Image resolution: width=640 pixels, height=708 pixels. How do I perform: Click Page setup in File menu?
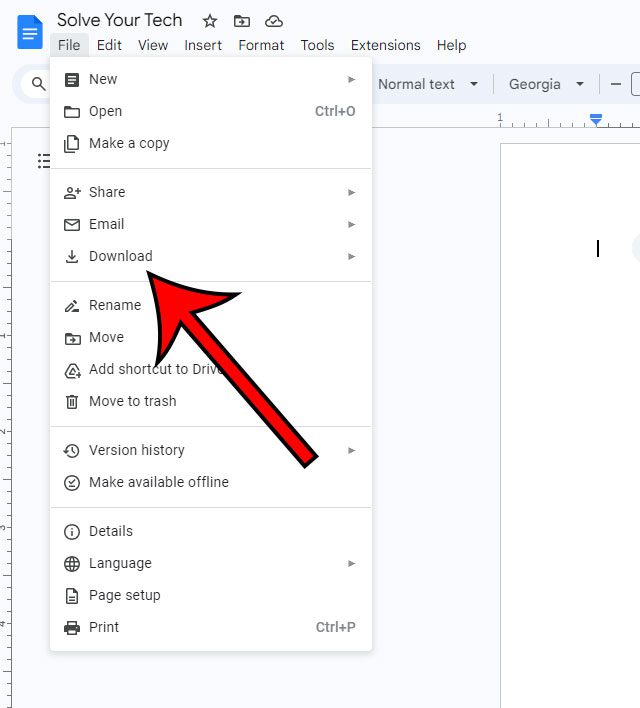point(124,595)
